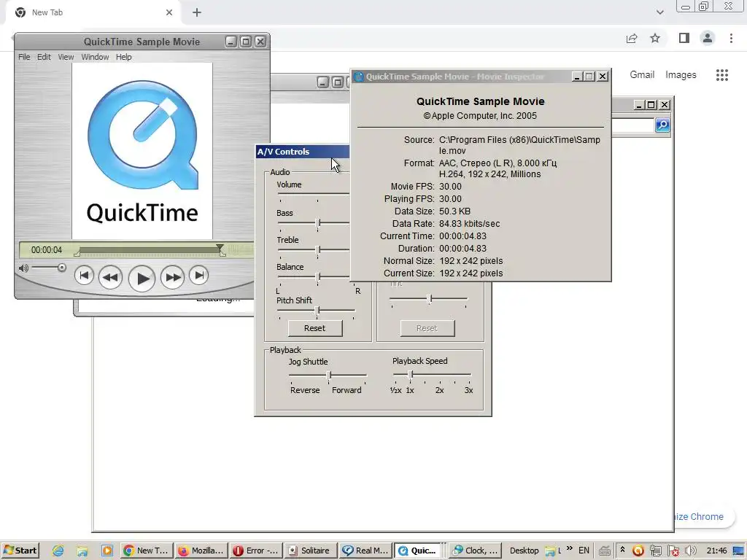Open a new Chrome tab with plus button
Screen dimensions: 747x560
(197, 12)
